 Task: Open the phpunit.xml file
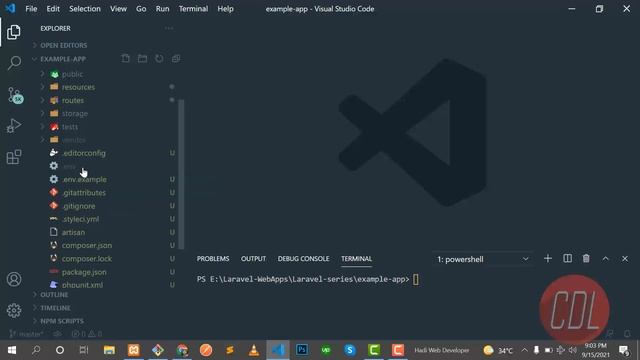click(82, 285)
